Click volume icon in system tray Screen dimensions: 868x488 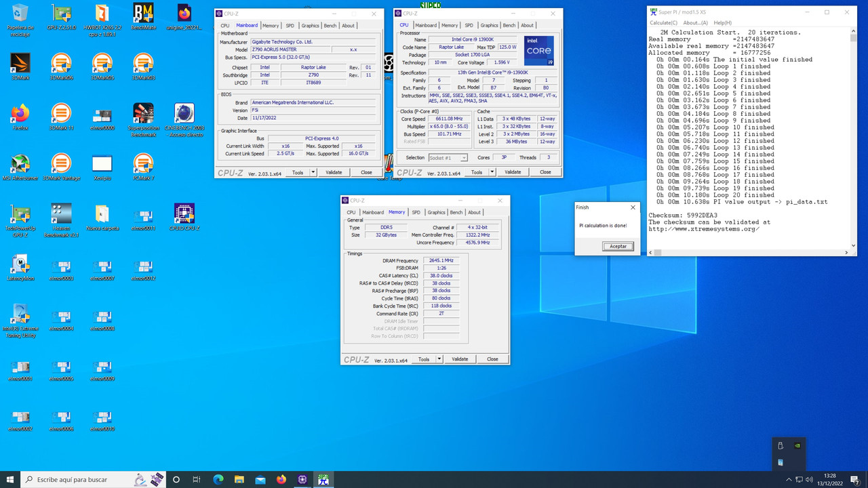point(810,479)
